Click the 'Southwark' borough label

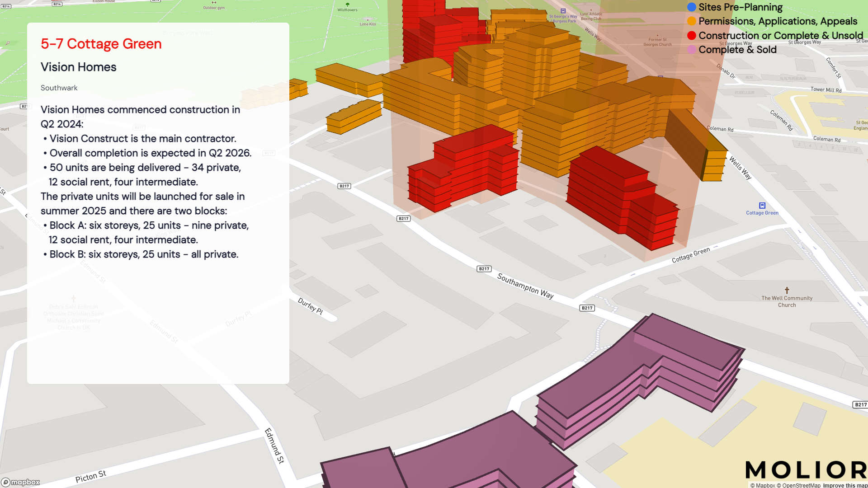coord(59,88)
